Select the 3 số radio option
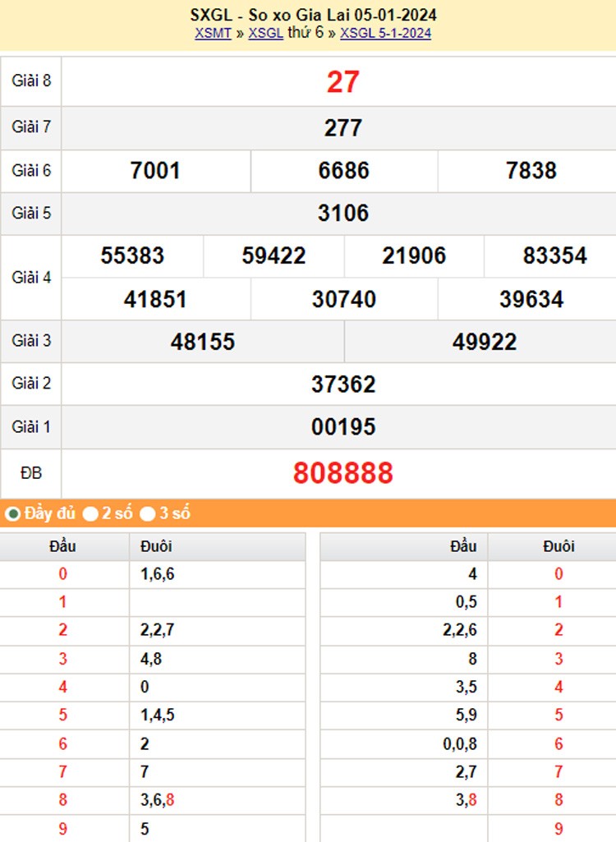The width and height of the screenshot is (616, 842). pyautogui.click(x=147, y=514)
